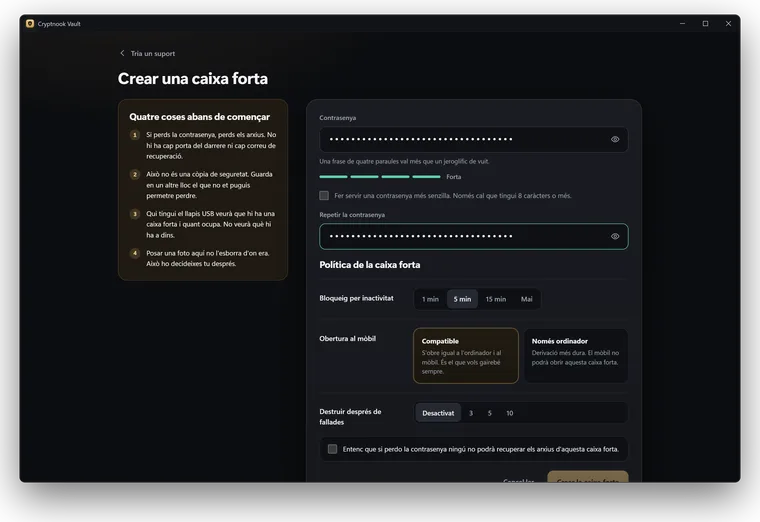Set inactivity lock to Mai
760x522 pixels.
[526, 299]
